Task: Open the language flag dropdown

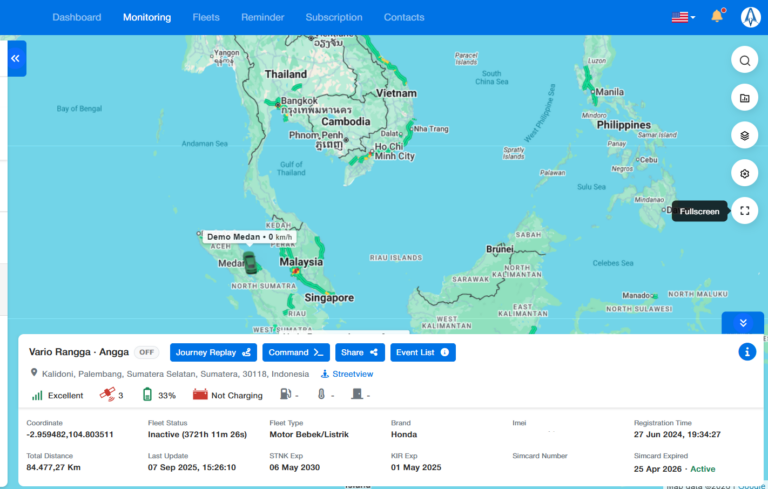Action: click(683, 17)
